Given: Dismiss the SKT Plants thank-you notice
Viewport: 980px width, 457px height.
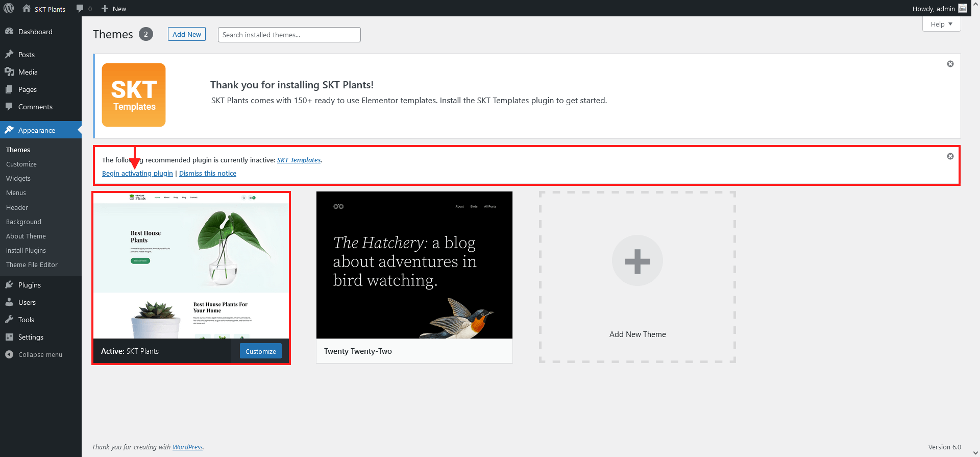Looking at the screenshot, I should pos(950,64).
